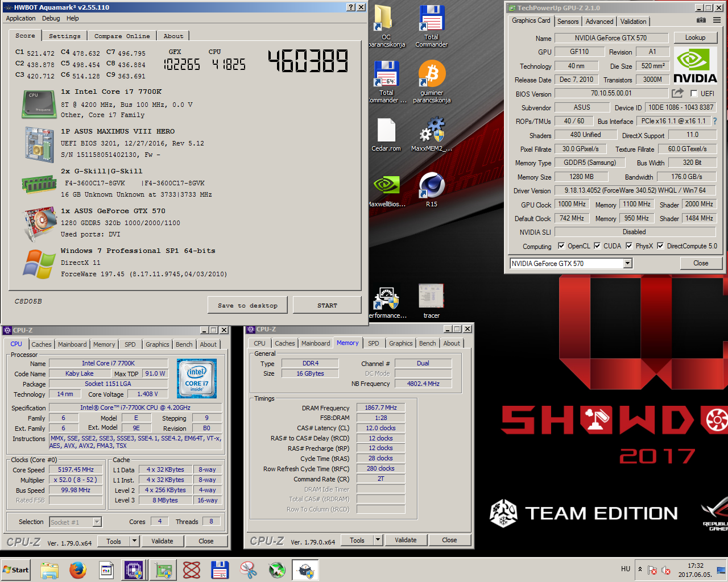Open the SPD tab in right CPU-Z
This screenshot has width=728, height=582.
point(373,343)
